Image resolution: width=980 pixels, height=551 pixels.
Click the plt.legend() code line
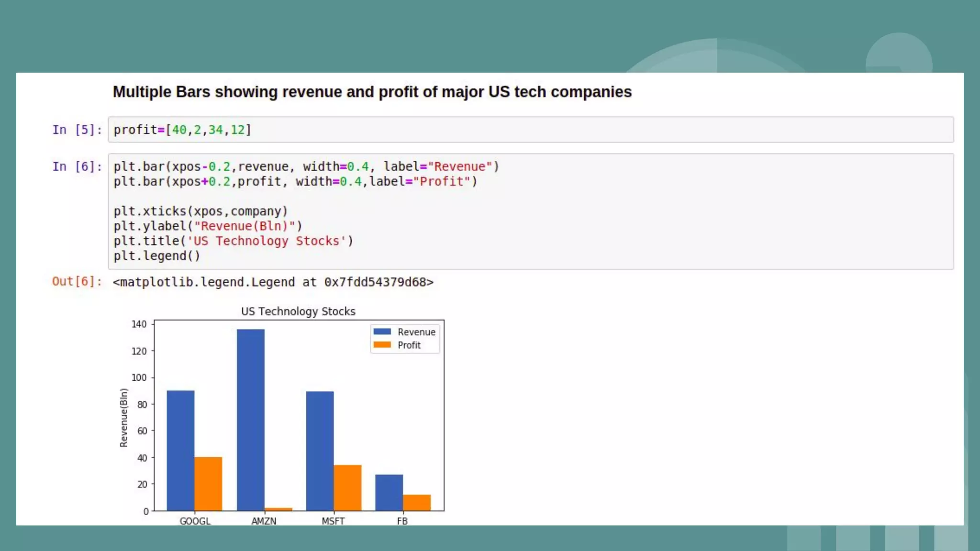[156, 256]
